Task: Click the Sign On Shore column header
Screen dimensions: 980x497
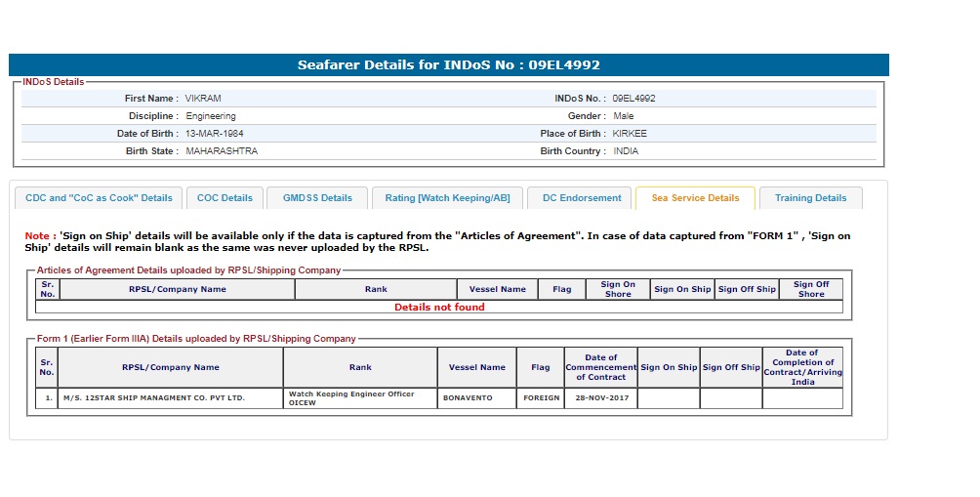Action: (x=618, y=289)
